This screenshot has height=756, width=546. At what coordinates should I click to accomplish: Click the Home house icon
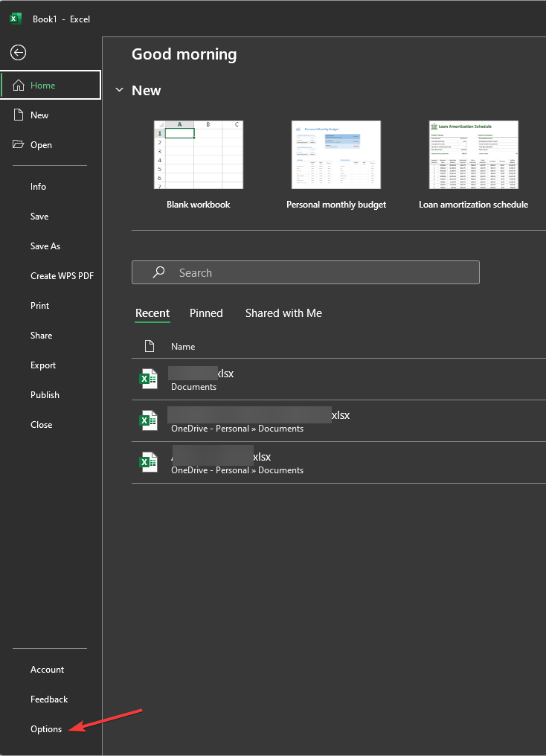[x=19, y=86]
